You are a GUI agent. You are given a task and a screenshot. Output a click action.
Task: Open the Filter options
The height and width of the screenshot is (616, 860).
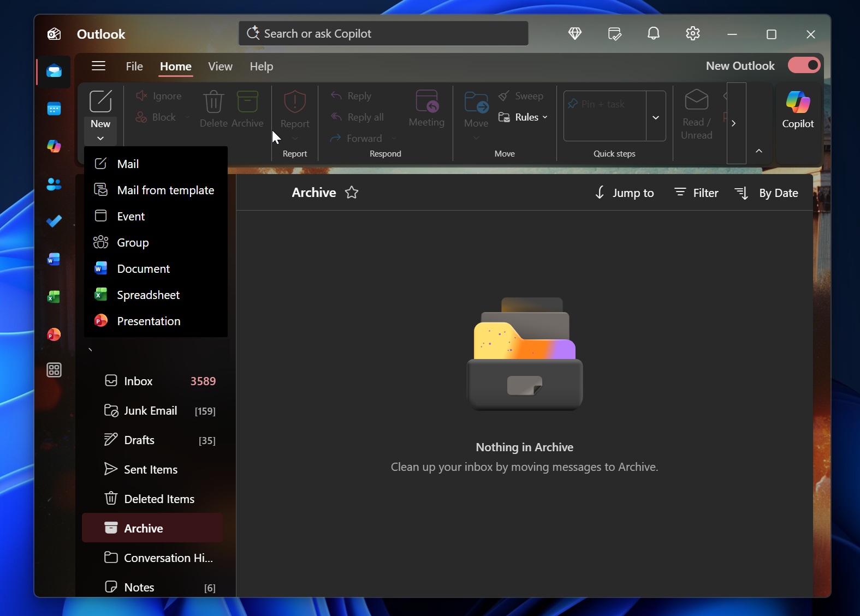click(696, 193)
